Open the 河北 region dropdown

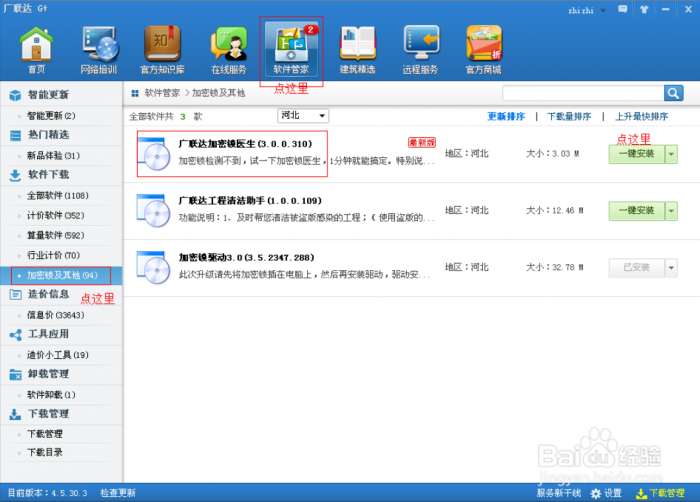tap(301, 116)
